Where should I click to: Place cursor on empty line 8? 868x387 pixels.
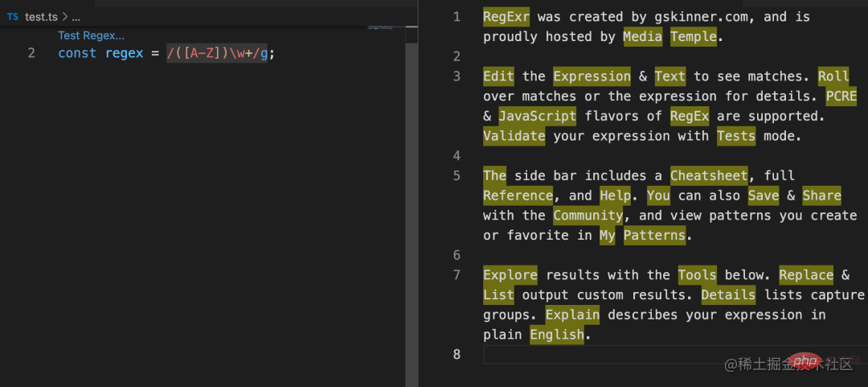[643, 354]
